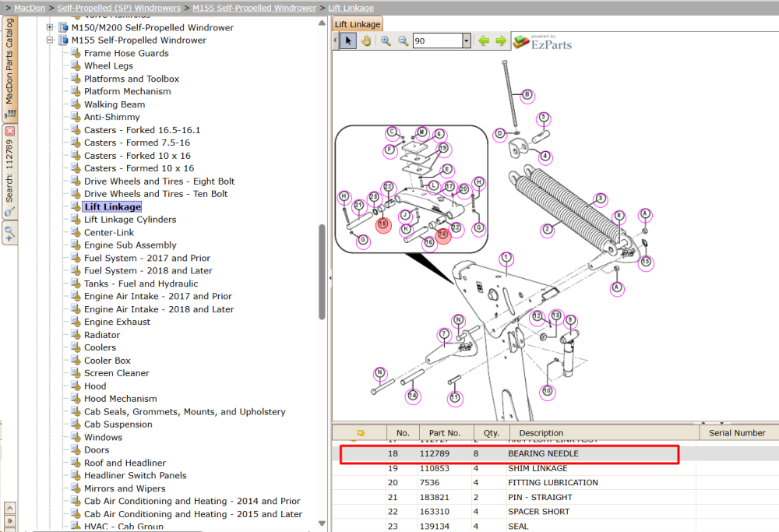Select Platforms and Toolbox tree item
779x532 pixels.
[x=132, y=79]
